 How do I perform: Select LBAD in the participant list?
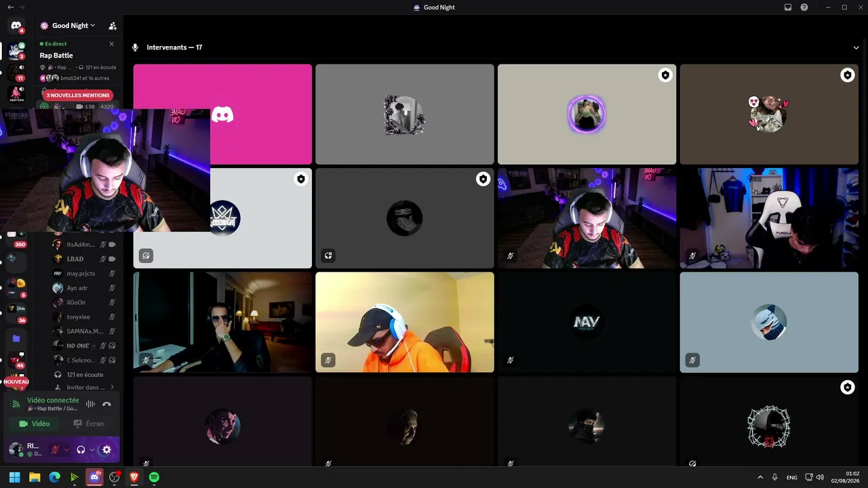[x=84, y=259]
